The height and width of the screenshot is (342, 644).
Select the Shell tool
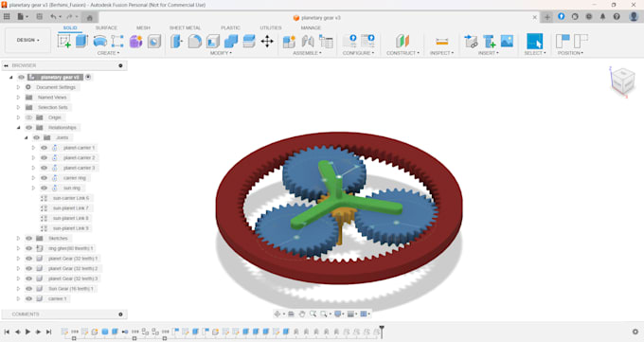tap(213, 41)
